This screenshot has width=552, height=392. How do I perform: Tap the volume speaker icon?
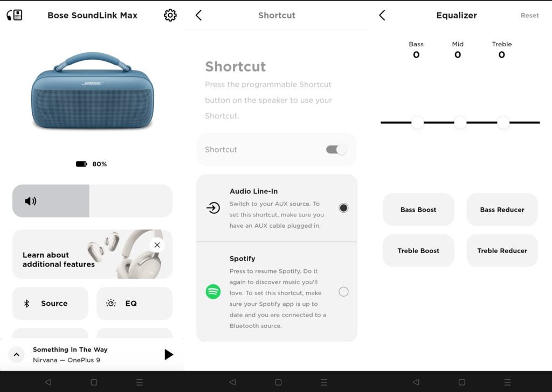pyautogui.click(x=31, y=201)
